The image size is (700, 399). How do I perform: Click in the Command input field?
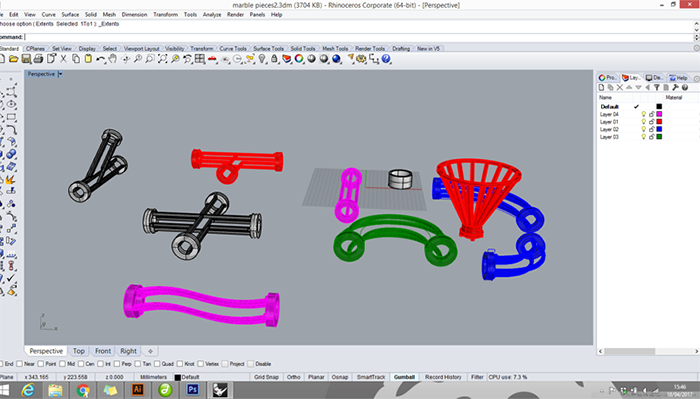[359, 37]
